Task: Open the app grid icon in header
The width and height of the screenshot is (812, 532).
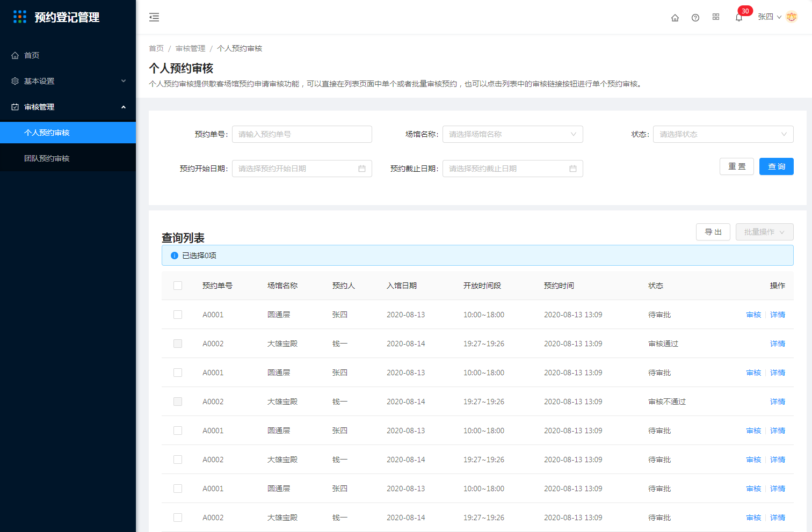Action: 716,17
